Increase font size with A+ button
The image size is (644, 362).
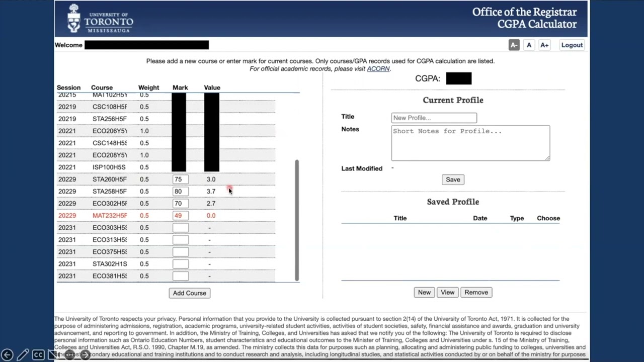544,45
